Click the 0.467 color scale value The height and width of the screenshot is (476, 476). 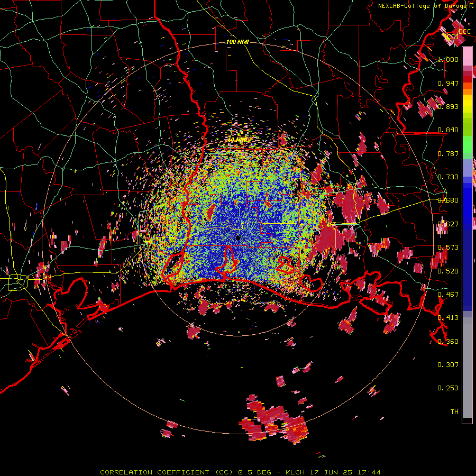[x=448, y=295]
